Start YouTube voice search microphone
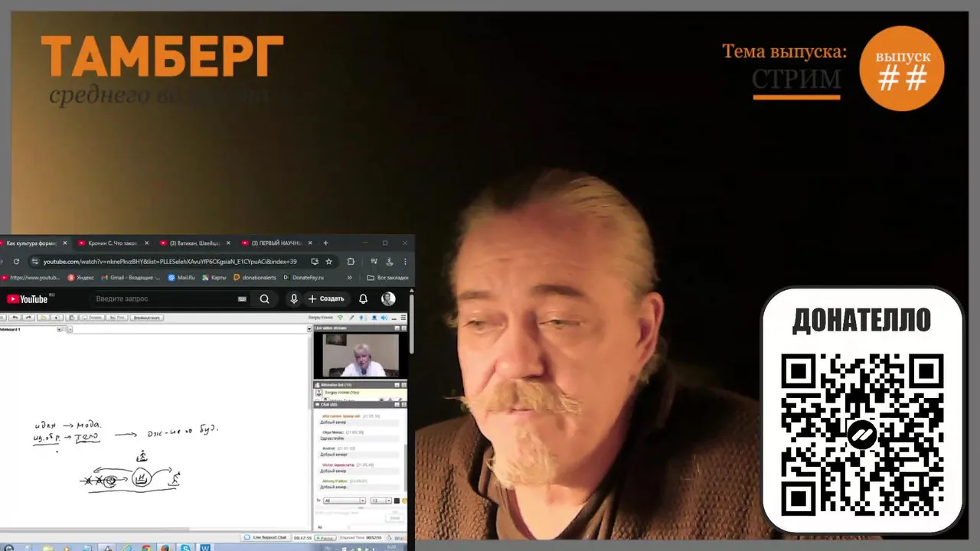The height and width of the screenshot is (551, 980). click(x=293, y=298)
